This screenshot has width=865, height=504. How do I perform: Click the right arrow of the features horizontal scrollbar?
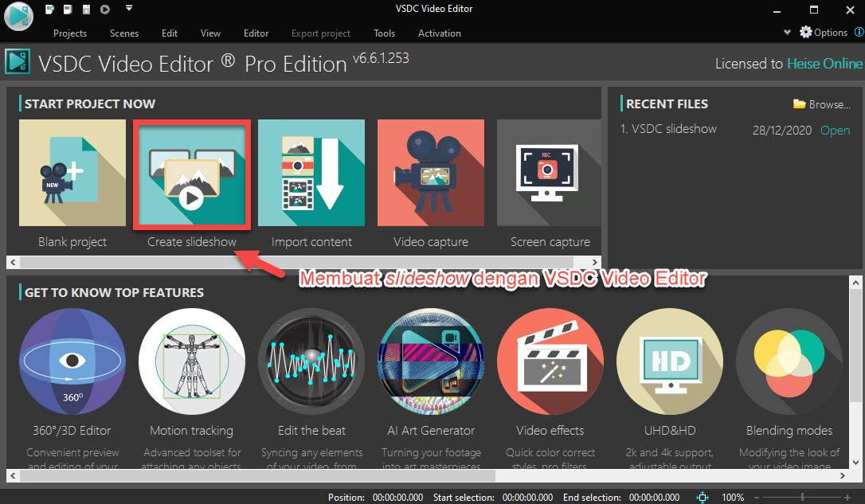click(x=842, y=475)
